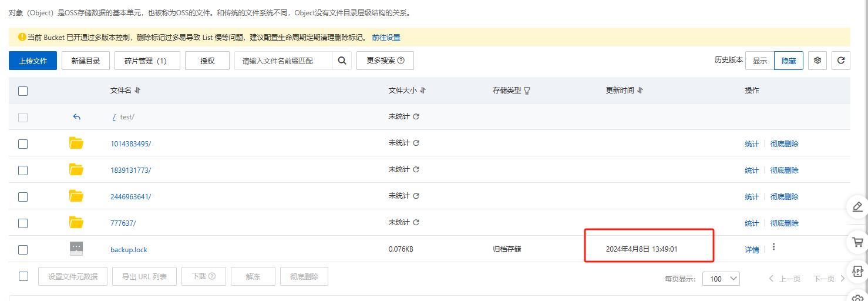Check the box for 1014383495/
The image size is (868, 301).
coord(23,144)
